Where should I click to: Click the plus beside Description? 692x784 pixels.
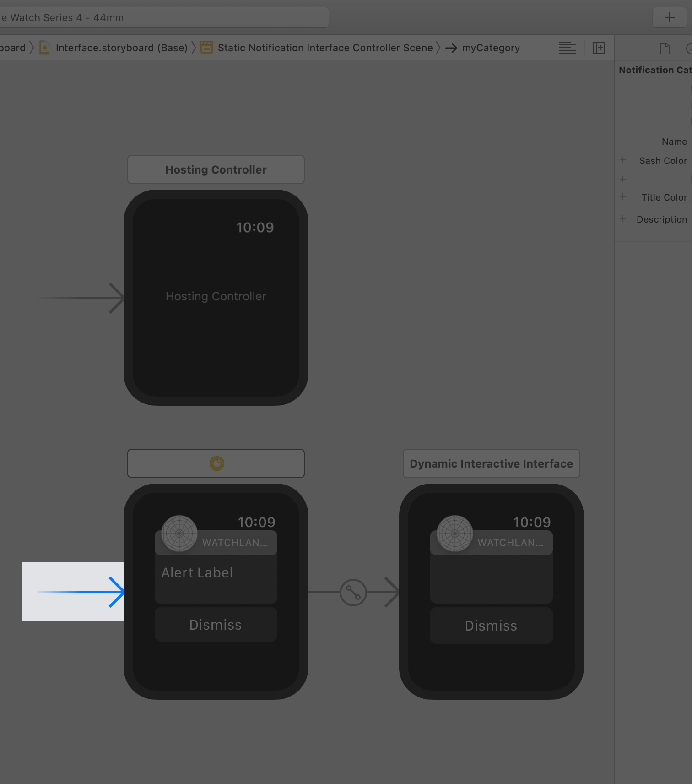click(x=623, y=219)
